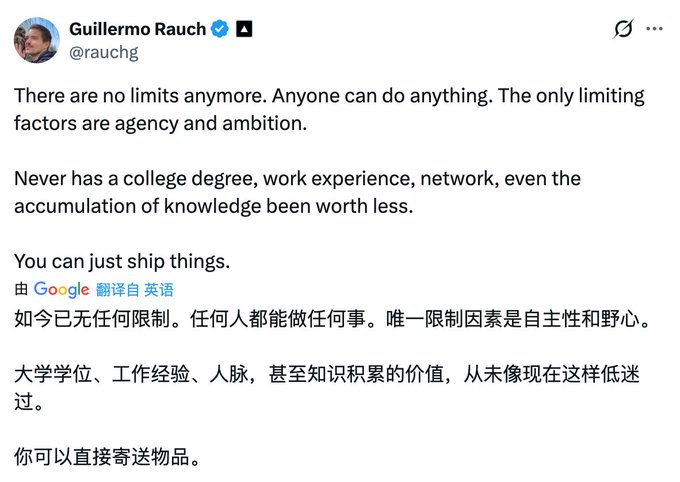
Task: Open Guillermo Rauch's profile picture
Action: [x=34, y=38]
